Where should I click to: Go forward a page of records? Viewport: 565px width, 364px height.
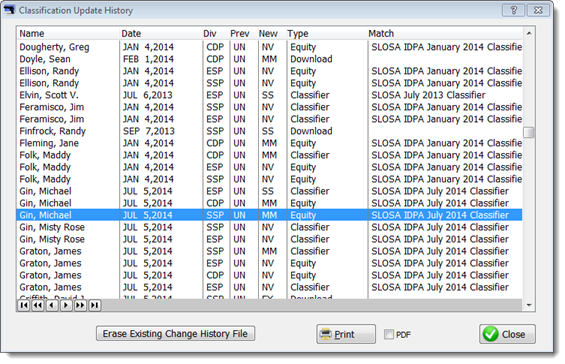click(x=80, y=305)
